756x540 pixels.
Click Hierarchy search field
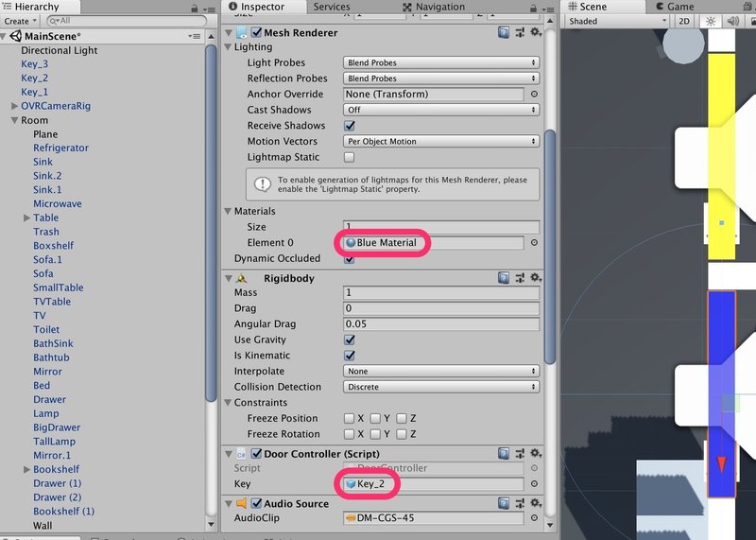127,21
